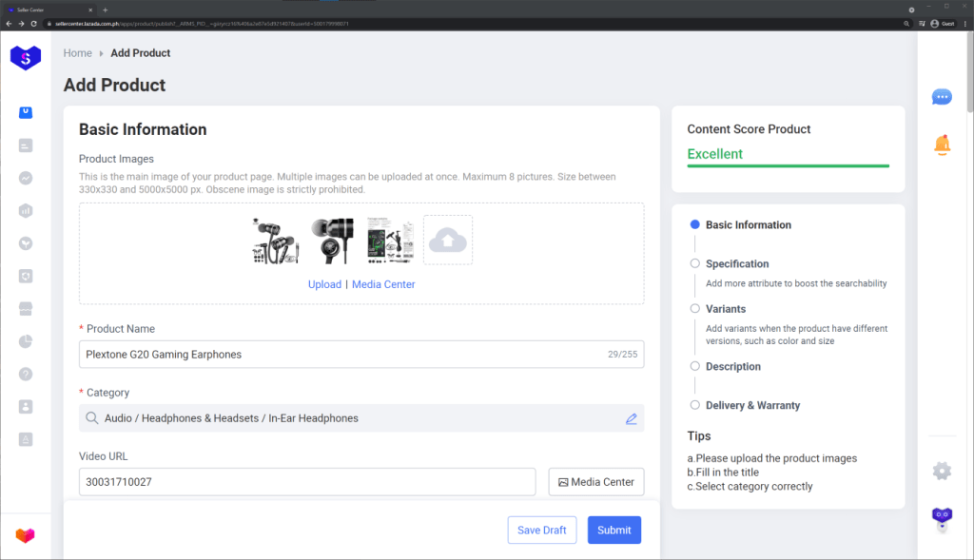Submit the product form
The width and height of the screenshot is (974, 560).
(614, 530)
